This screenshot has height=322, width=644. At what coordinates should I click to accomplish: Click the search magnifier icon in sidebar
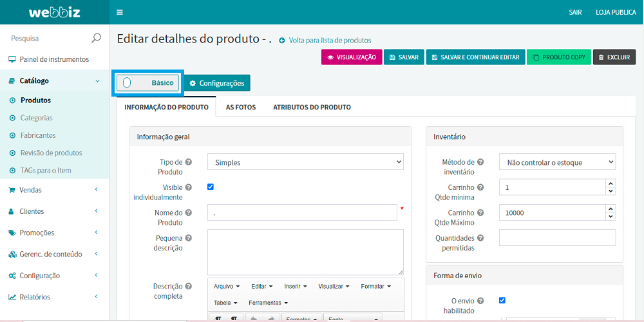[x=96, y=38]
